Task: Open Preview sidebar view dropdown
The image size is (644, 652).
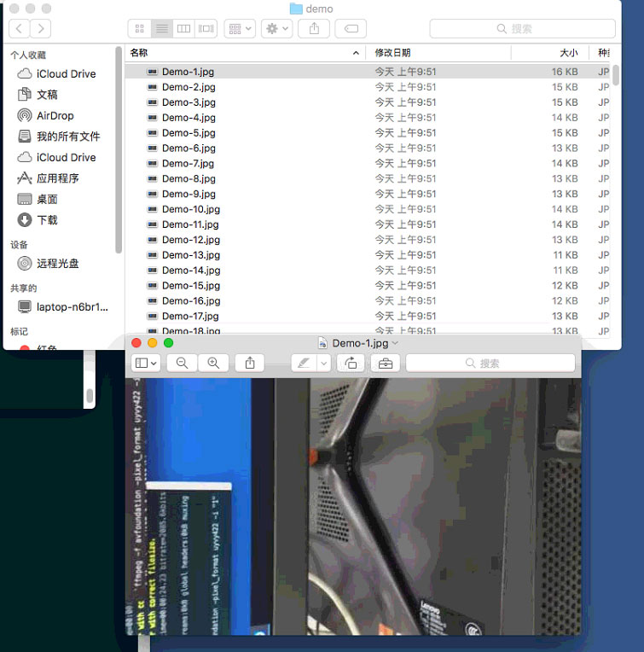Action: coord(146,363)
